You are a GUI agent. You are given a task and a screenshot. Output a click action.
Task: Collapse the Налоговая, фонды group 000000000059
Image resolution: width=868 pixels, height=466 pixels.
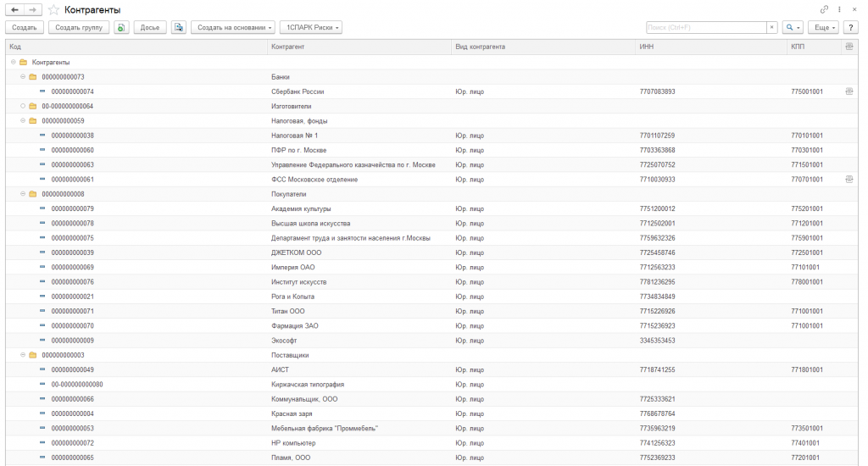point(23,120)
